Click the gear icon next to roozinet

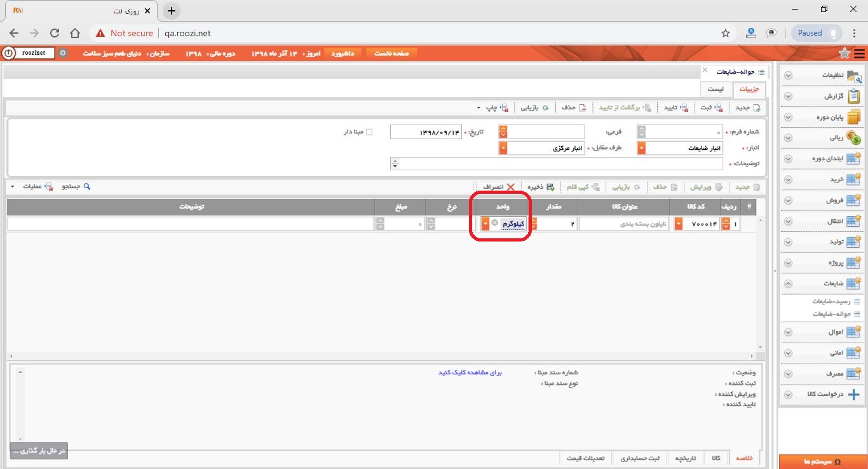62,53
